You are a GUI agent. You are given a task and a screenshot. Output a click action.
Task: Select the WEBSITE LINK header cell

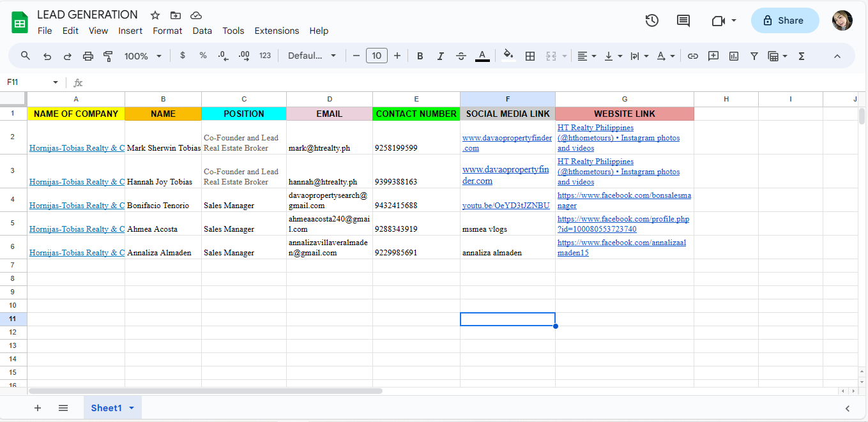[x=625, y=114]
